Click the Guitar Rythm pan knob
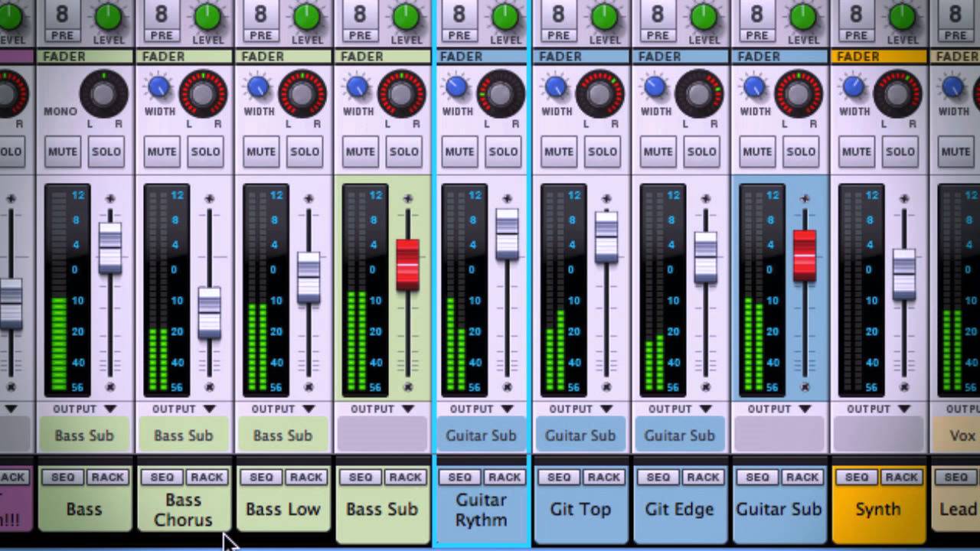This screenshot has height=551, width=980. click(x=500, y=93)
